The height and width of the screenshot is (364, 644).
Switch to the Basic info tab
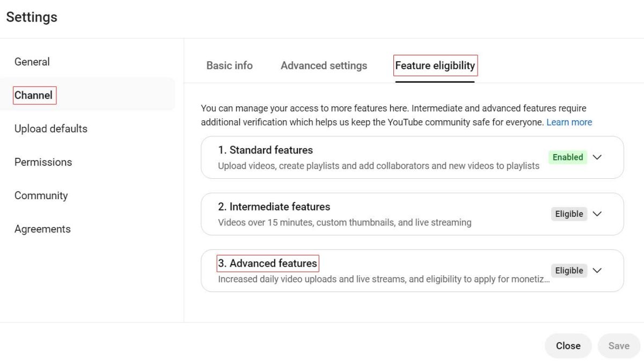click(x=230, y=65)
